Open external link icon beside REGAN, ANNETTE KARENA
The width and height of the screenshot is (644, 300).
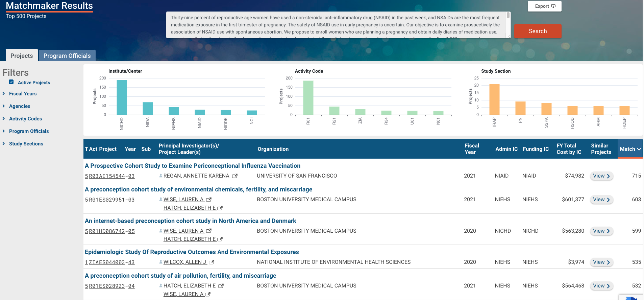(235, 176)
